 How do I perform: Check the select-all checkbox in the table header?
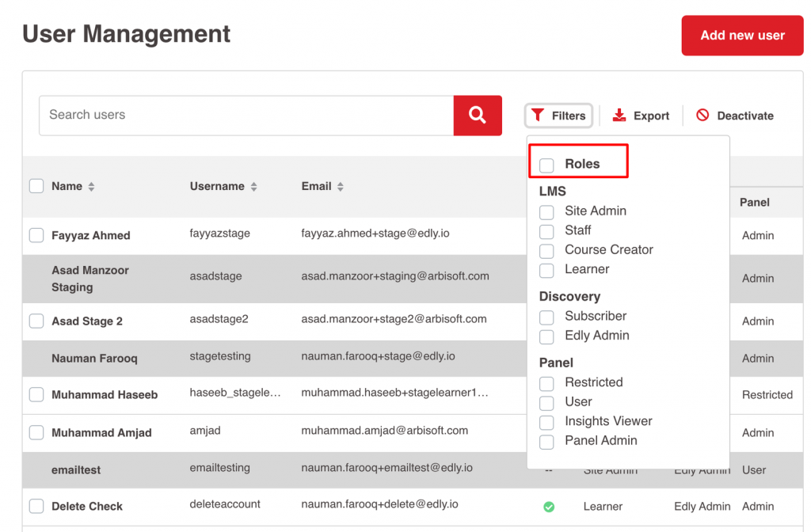pos(36,185)
